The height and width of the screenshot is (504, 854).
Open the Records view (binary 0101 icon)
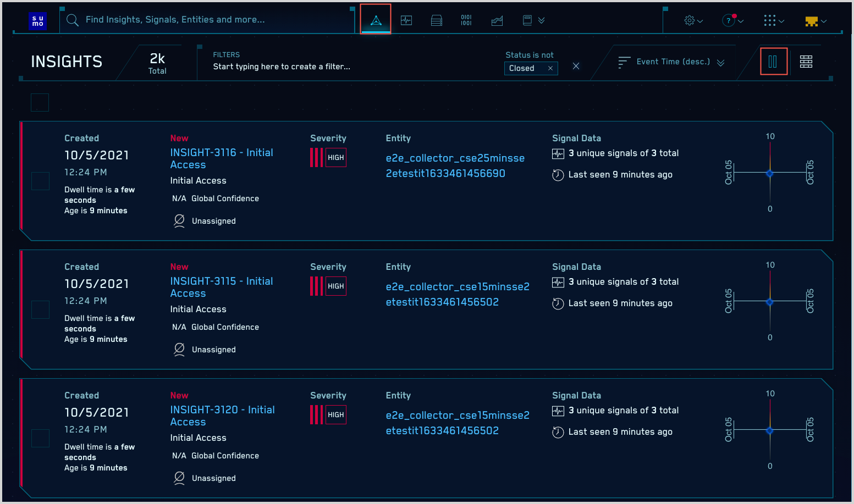click(x=466, y=20)
